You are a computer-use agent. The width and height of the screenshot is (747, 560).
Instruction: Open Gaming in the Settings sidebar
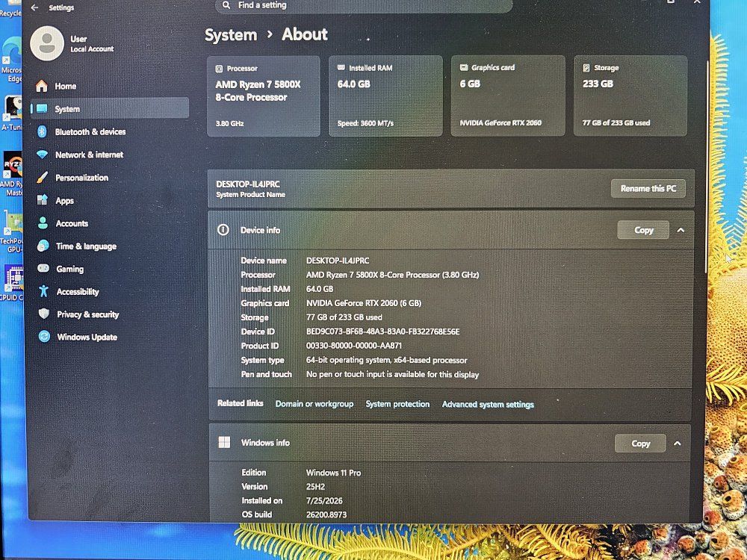pos(110,269)
